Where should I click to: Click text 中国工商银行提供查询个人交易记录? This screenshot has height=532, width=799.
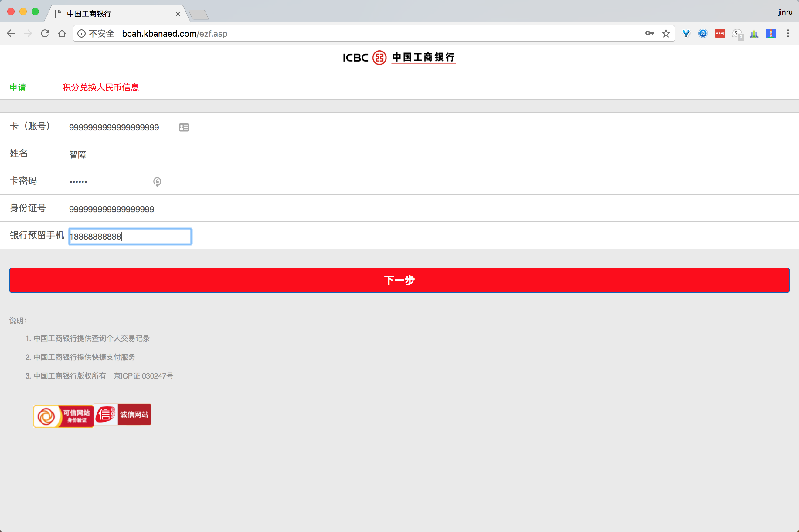point(92,338)
